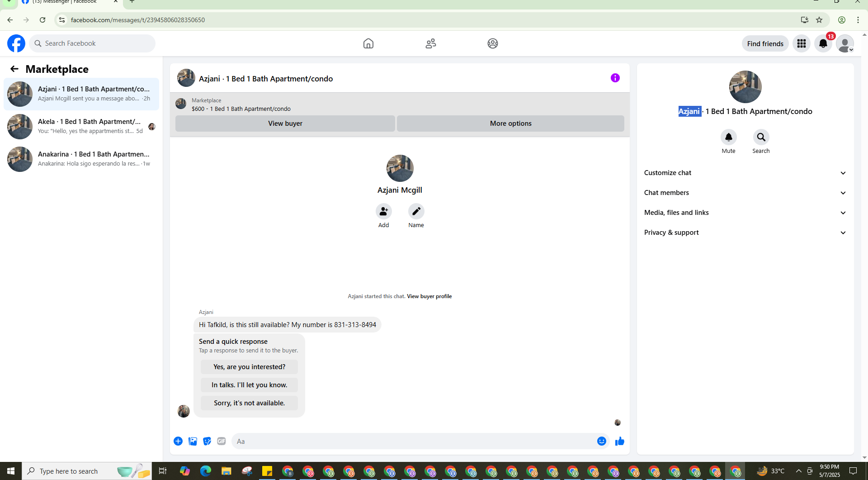This screenshot has width=868, height=480.
Task: Go to the Home feed icon
Action: coord(368,43)
